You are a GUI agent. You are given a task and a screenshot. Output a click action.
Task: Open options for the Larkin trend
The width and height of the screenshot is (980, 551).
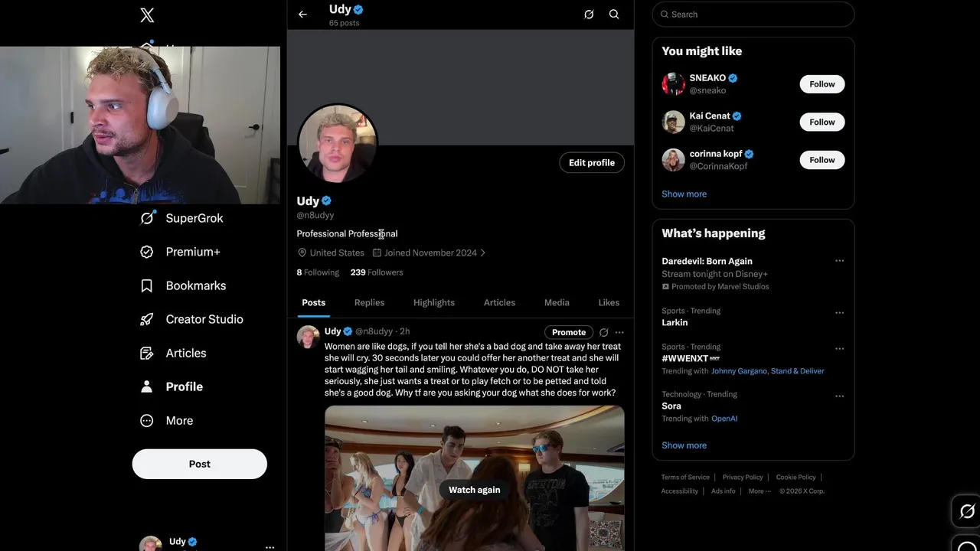click(x=839, y=312)
